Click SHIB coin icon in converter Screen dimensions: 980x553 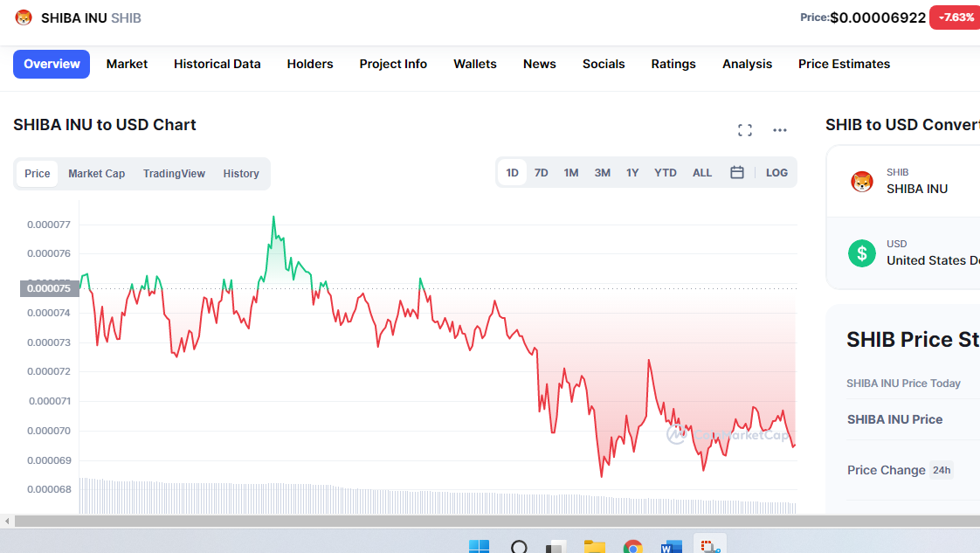pyautogui.click(x=862, y=182)
